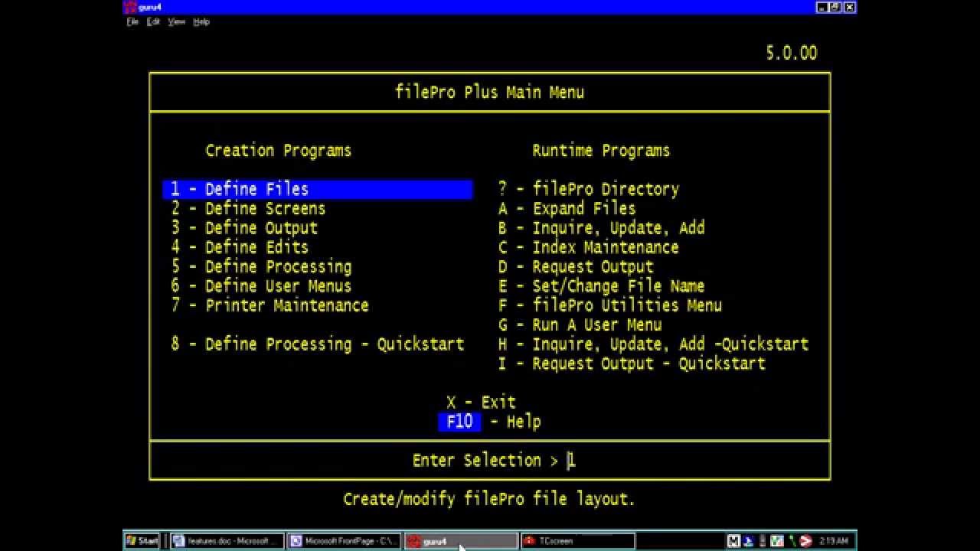Select I - Request Output - Quickstart

(632, 364)
